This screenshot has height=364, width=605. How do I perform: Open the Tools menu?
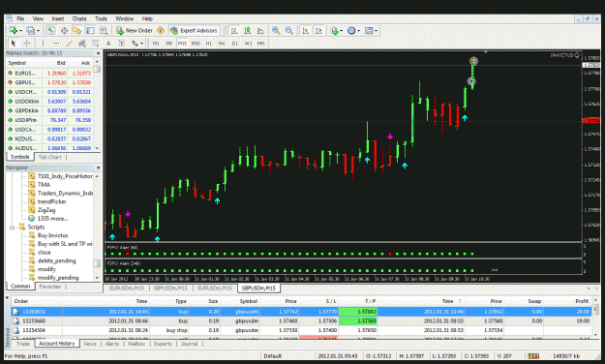[101, 18]
